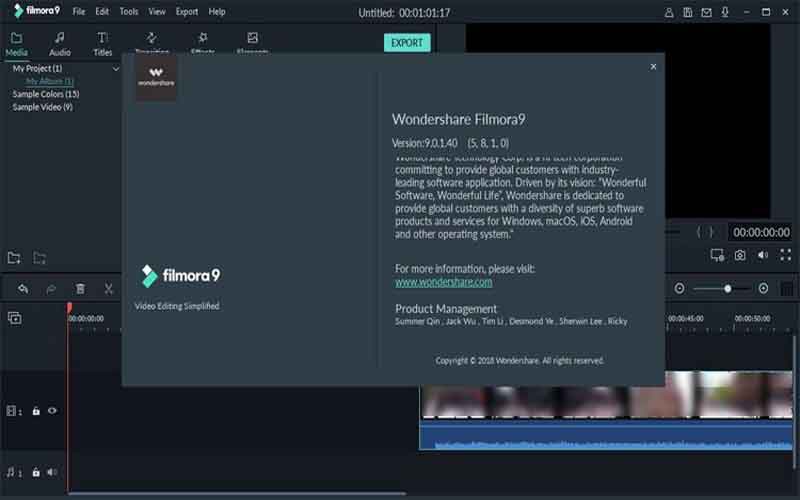Click the green EXPORT button
800x500 pixels.
tap(407, 43)
